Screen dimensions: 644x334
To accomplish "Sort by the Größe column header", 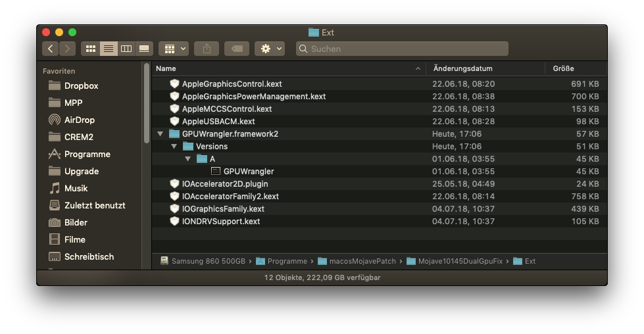I will pyautogui.click(x=576, y=68).
